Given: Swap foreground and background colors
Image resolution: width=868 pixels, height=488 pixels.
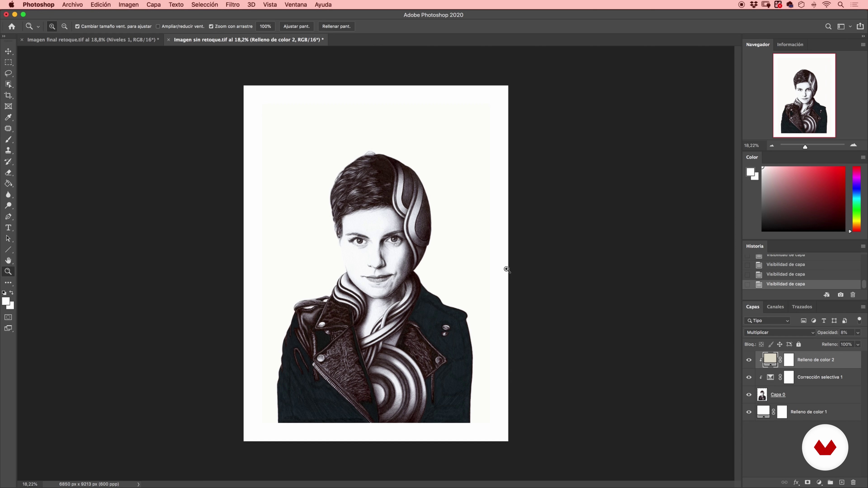Looking at the screenshot, I should 12,293.
